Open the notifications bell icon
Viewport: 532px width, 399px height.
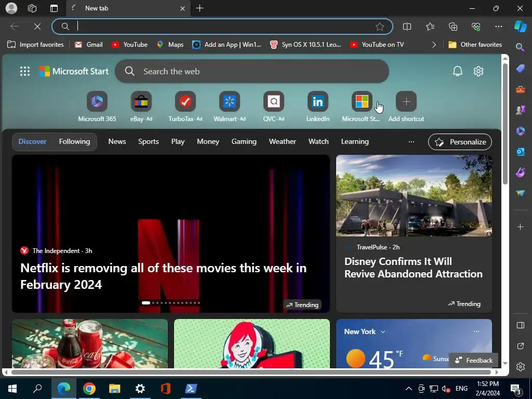457,71
